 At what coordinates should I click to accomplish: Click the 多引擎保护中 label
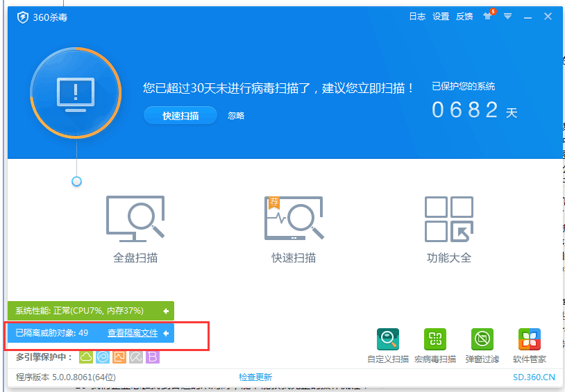point(44,357)
